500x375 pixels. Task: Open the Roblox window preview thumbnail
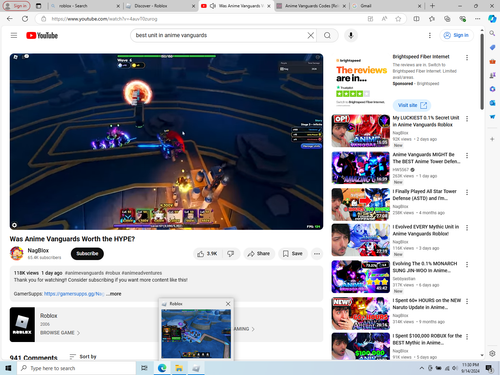tap(196, 334)
